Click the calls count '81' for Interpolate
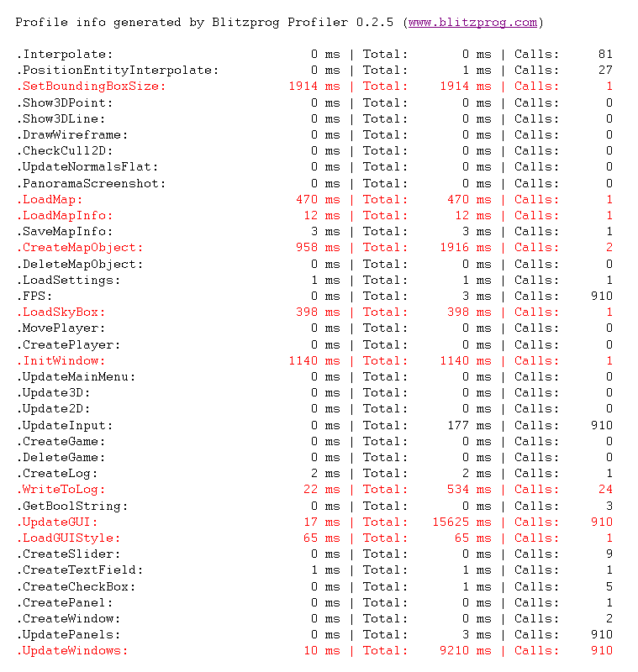 (605, 55)
